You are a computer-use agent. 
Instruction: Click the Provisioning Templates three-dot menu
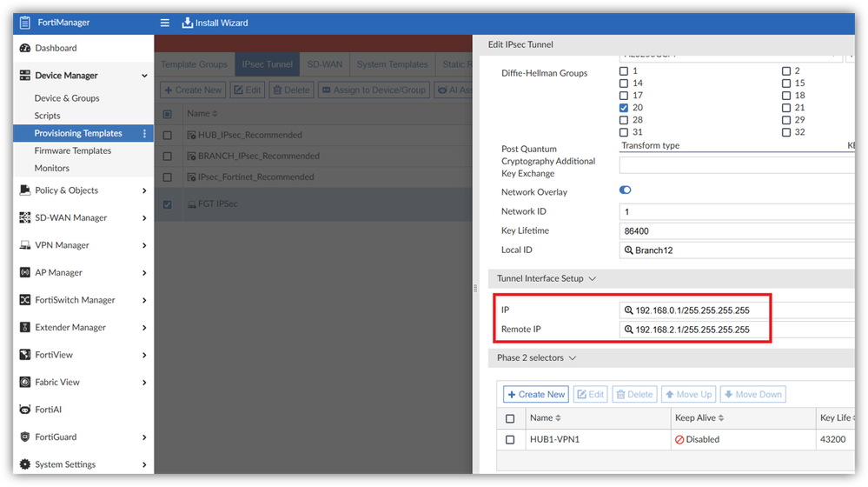tap(145, 133)
